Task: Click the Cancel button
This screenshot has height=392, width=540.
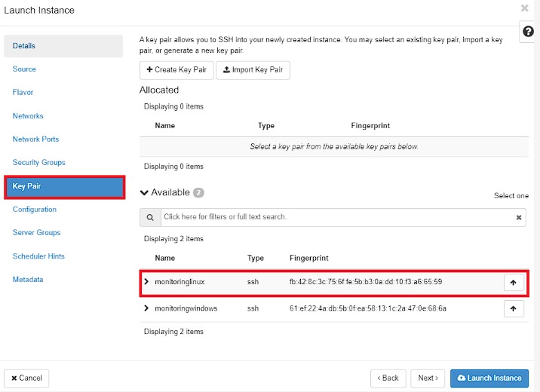Action: pyautogui.click(x=26, y=378)
